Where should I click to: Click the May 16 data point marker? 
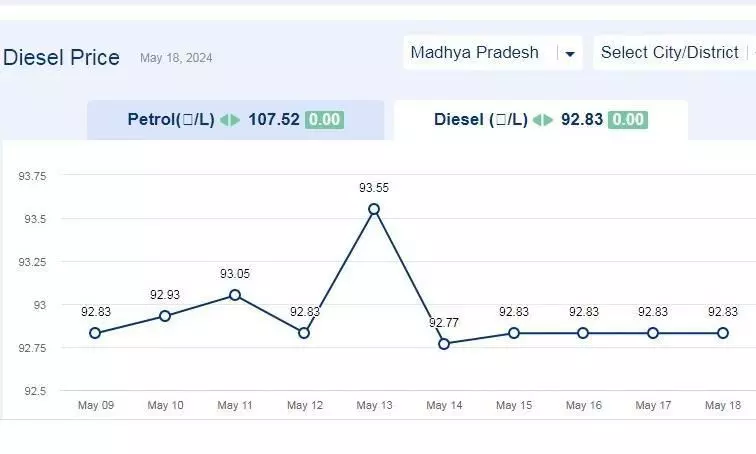(583, 333)
